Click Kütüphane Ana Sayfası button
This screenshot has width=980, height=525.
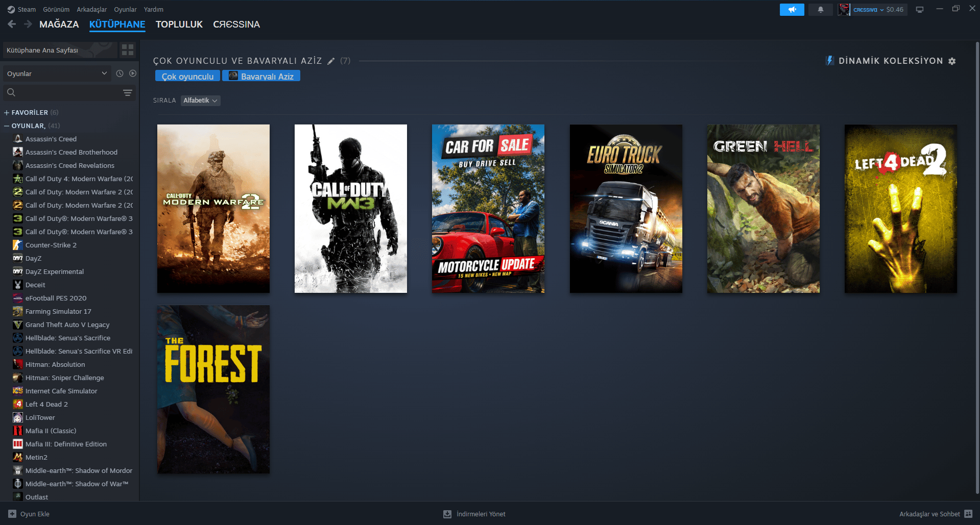pyautogui.click(x=59, y=50)
